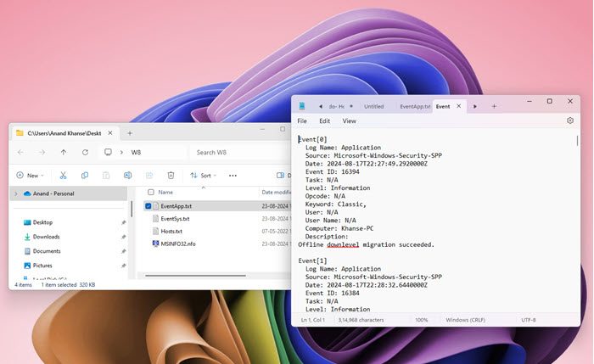Viewport: 594px width, 364px height.
Task: Click the Notepad app icon in title bar
Action: [x=302, y=106]
